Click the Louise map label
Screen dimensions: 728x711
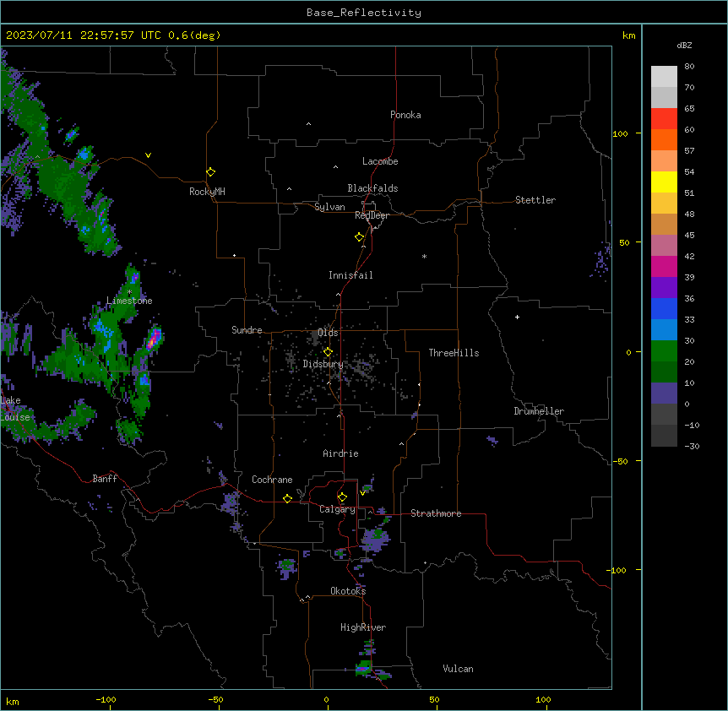tap(15, 417)
